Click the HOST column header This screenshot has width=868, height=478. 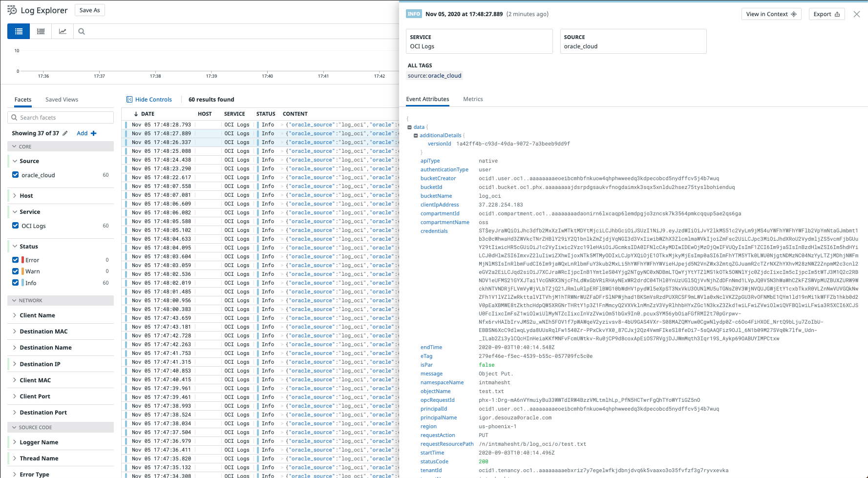pos(205,114)
